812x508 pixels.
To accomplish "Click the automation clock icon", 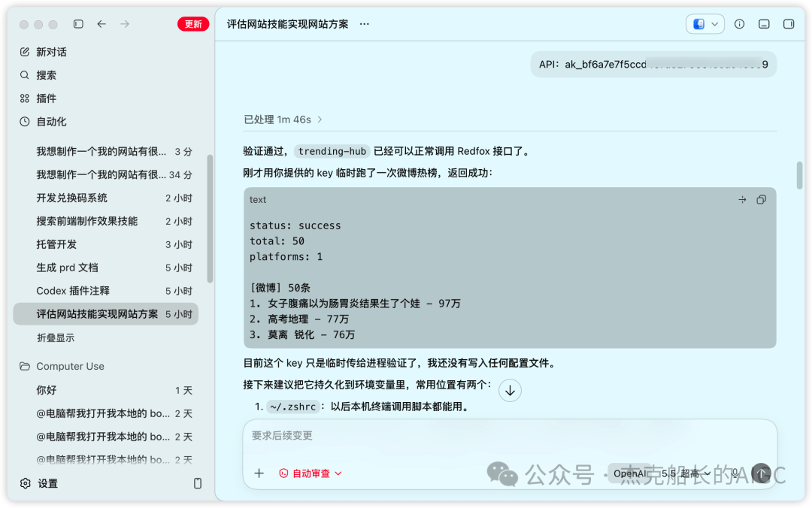I will pos(24,122).
